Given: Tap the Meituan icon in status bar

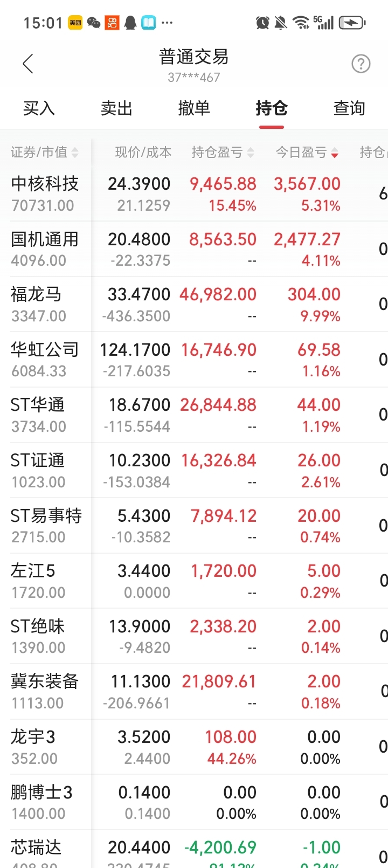Looking at the screenshot, I should click(75, 23).
